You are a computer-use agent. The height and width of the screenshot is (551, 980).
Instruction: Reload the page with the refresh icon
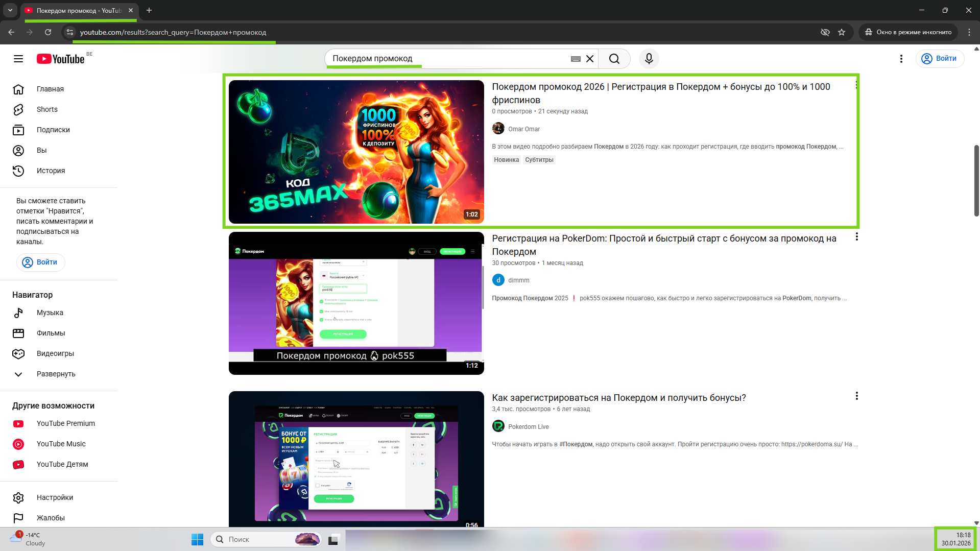pyautogui.click(x=48, y=32)
